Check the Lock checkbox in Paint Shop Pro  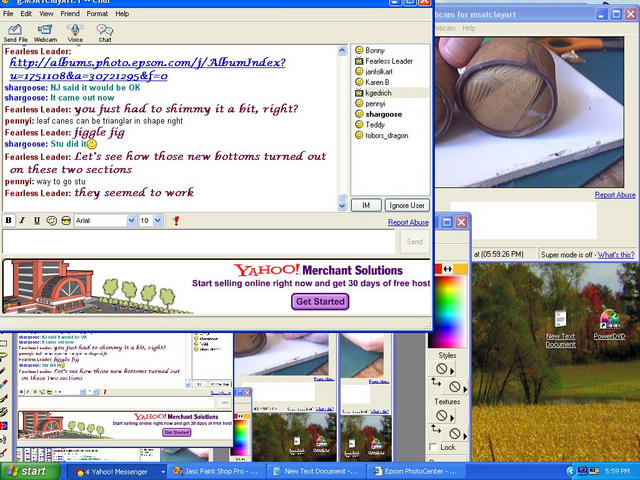pos(433,447)
